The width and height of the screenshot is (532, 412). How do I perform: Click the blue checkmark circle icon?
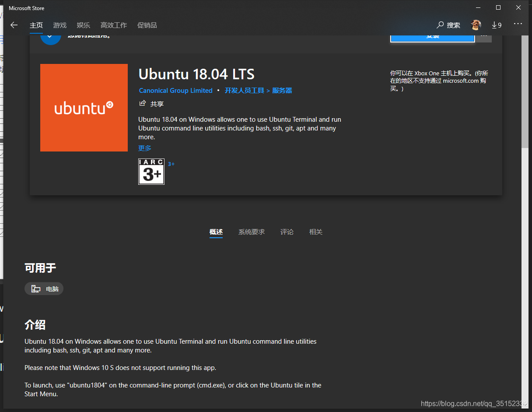50,39
